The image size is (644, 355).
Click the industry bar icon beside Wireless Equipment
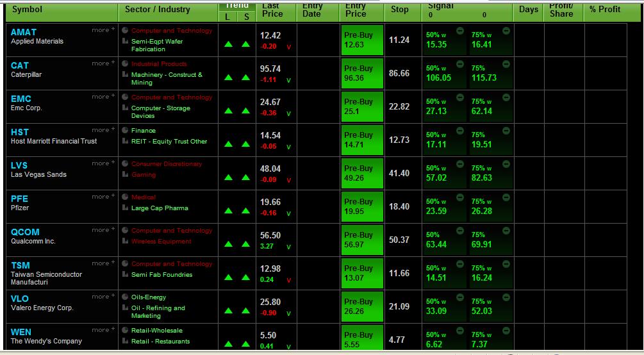125,241
